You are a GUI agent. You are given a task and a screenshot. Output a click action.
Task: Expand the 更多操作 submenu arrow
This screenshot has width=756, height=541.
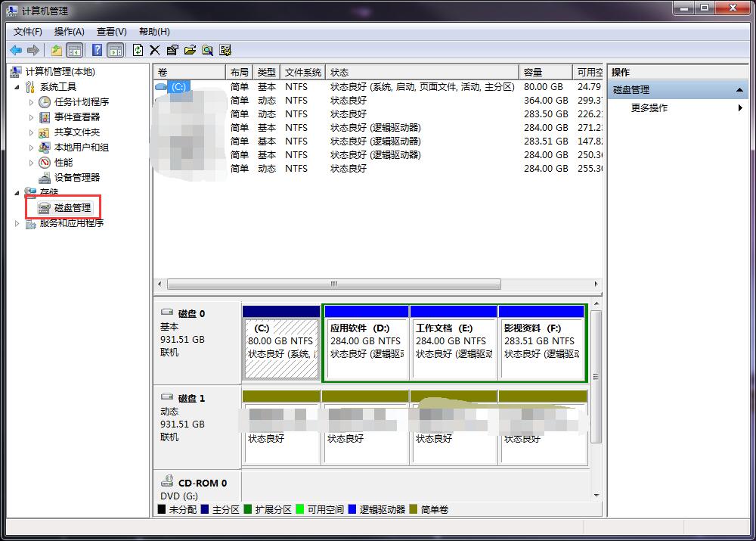pyautogui.click(x=740, y=108)
